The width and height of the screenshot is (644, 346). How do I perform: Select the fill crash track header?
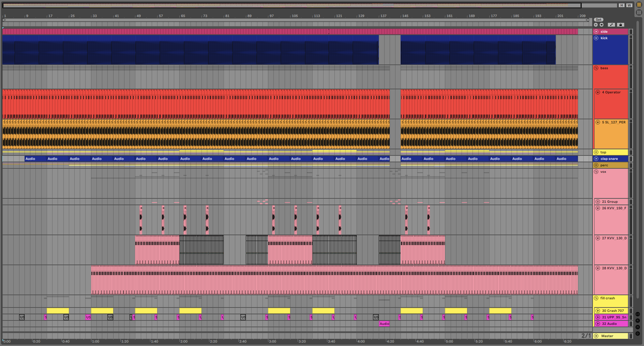click(x=611, y=301)
